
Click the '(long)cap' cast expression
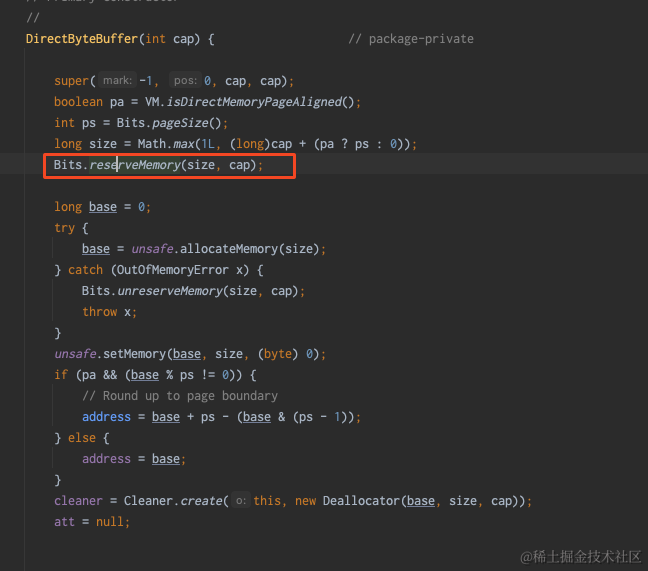(x=261, y=144)
